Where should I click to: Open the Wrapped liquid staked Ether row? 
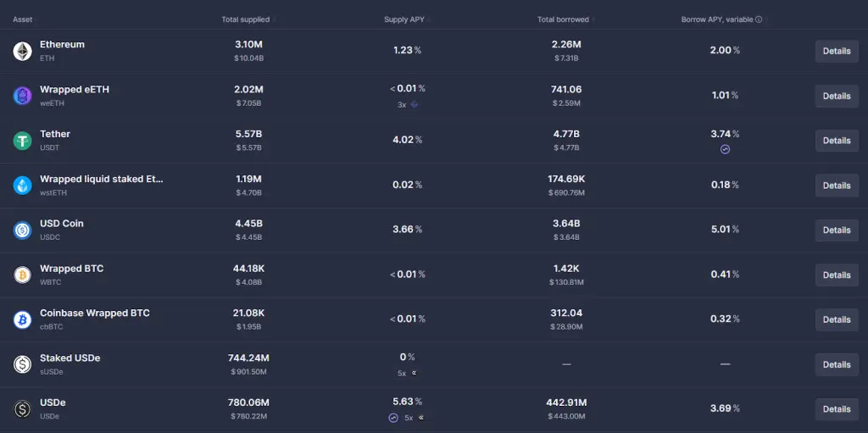pos(102,179)
